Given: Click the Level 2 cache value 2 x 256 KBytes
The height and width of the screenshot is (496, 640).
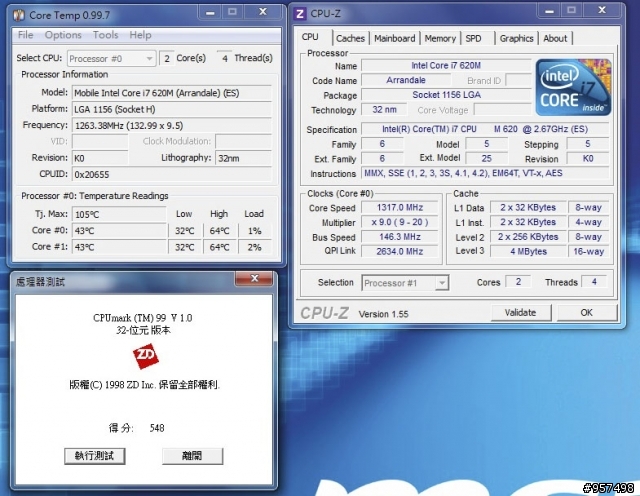Looking at the screenshot, I should tap(528, 237).
